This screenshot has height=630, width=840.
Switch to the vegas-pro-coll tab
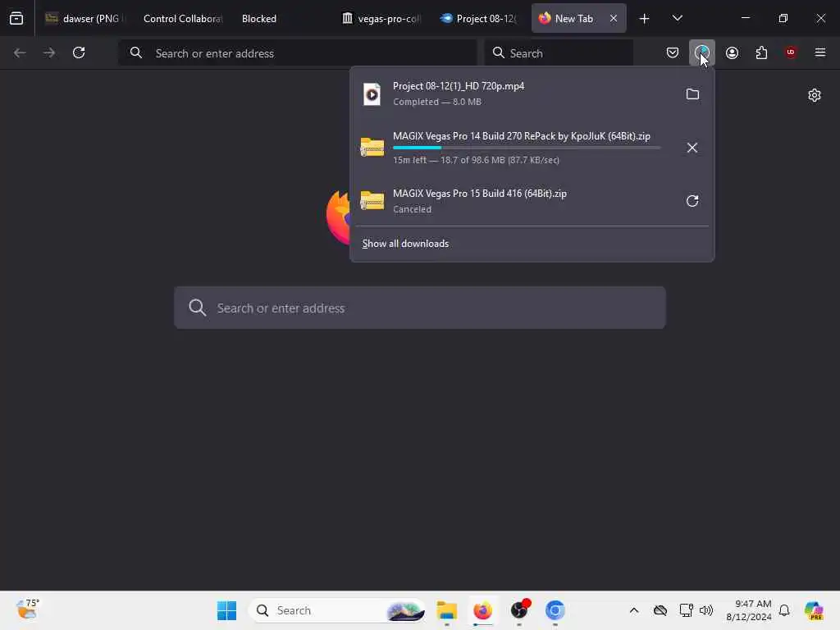pyautogui.click(x=381, y=18)
